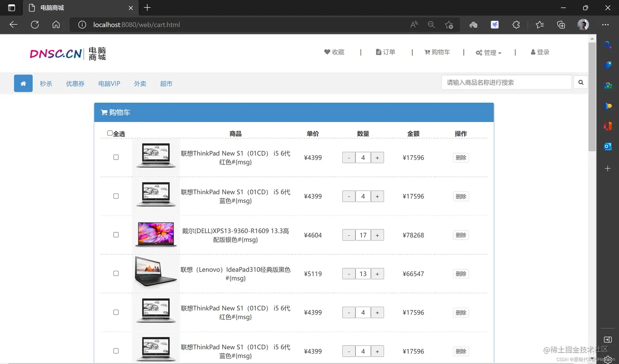Viewport: 619px width, 364px height.
Task: Decrease quantity of Lenovo IdeaPad310
Action: pos(349,274)
